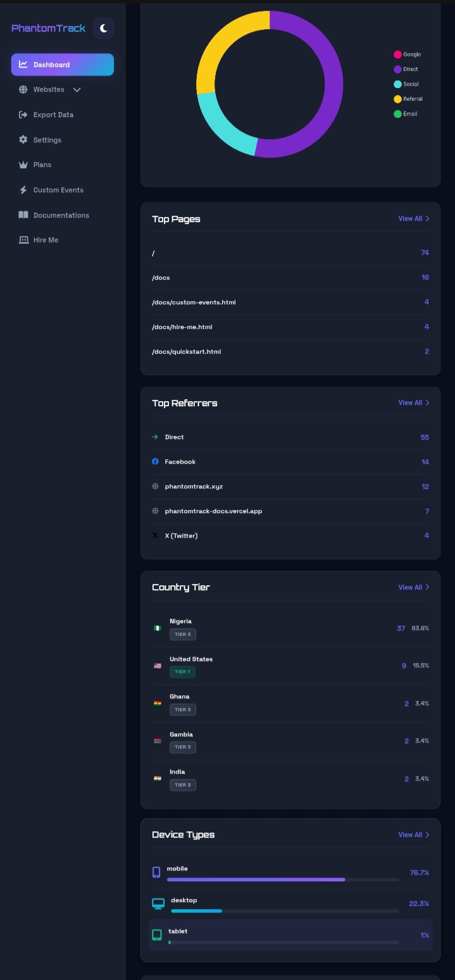Expand View All in Country Tier
The height and width of the screenshot is (980, 455).
tap(414, 588)
